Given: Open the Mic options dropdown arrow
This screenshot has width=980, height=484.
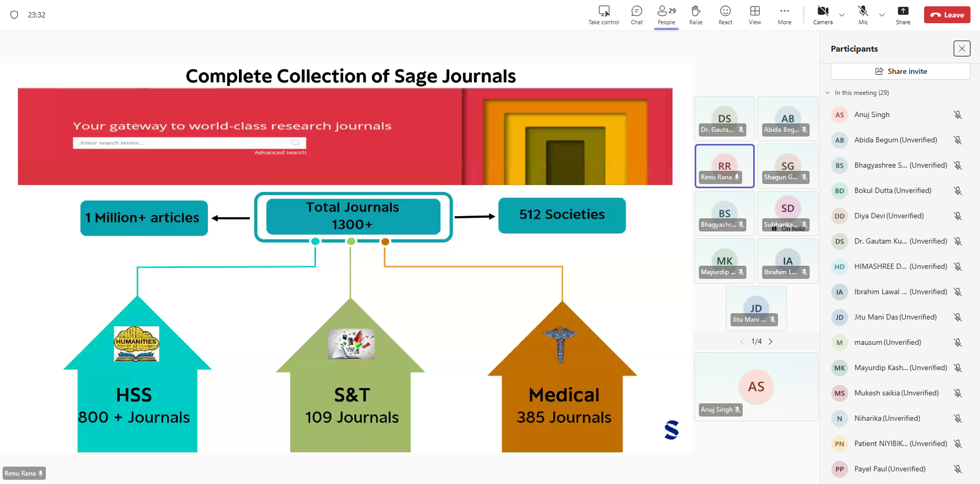Looking at the screenshot, I should (882, 15).
